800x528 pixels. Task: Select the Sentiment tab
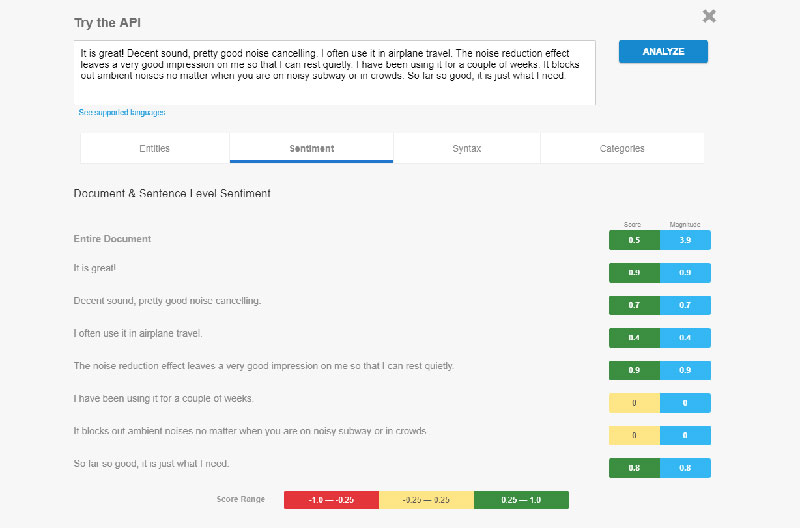click(311, 149)
